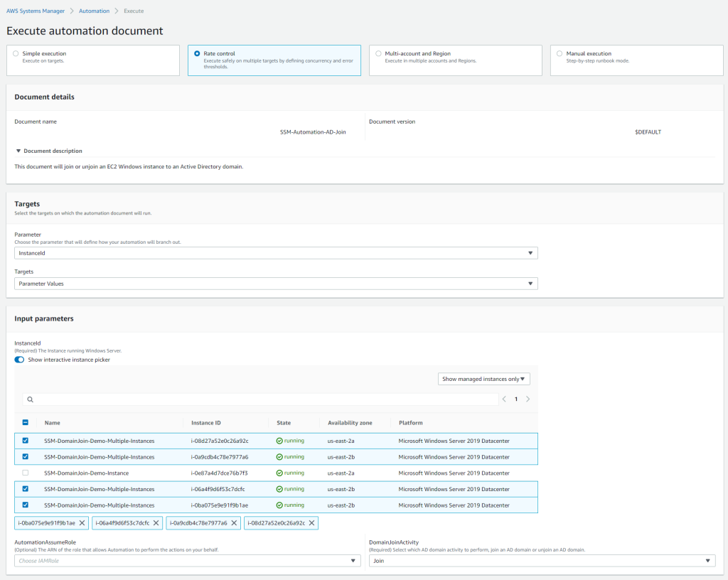728x580 pixels.
Task: Toggle off Show interactive instance picker
Action: (x=19, y=360)
